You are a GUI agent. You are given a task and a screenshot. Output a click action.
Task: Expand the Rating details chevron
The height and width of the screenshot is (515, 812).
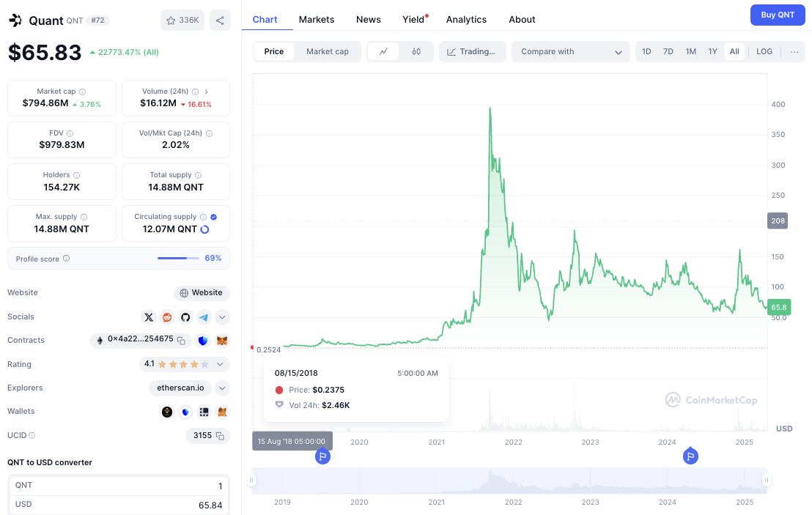tap(220, 364)
